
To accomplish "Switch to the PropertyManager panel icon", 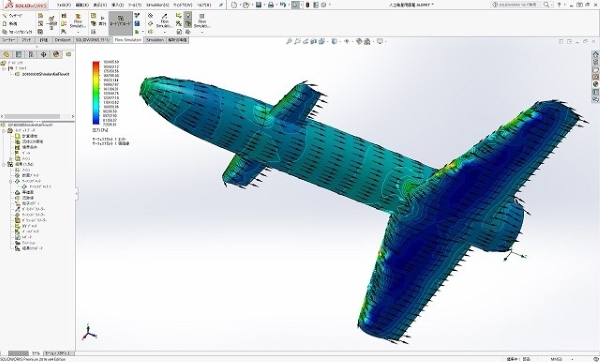I will tap(19, 54).
